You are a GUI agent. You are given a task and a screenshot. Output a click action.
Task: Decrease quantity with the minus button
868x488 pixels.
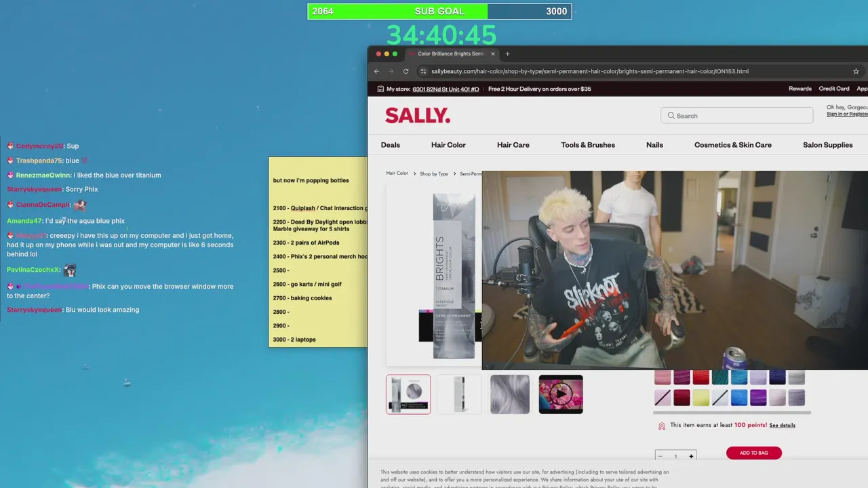[x=660, y=456]
